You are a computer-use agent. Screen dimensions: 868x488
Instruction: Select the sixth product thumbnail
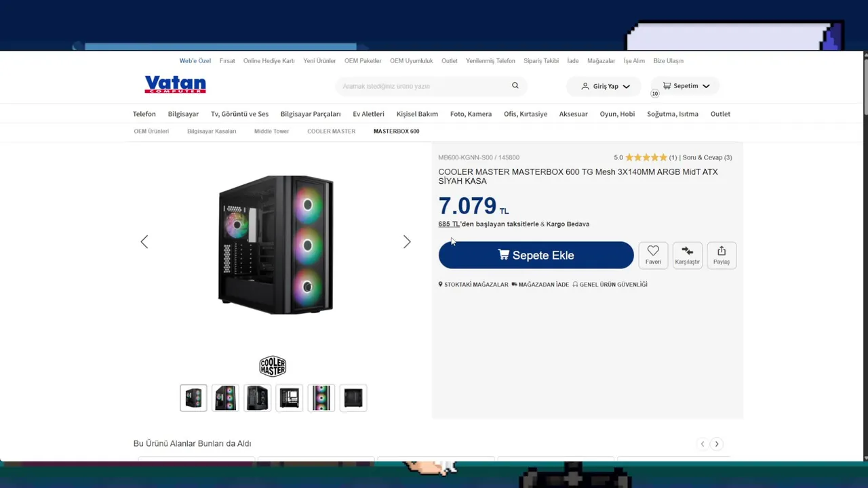[x=353, y=398]
